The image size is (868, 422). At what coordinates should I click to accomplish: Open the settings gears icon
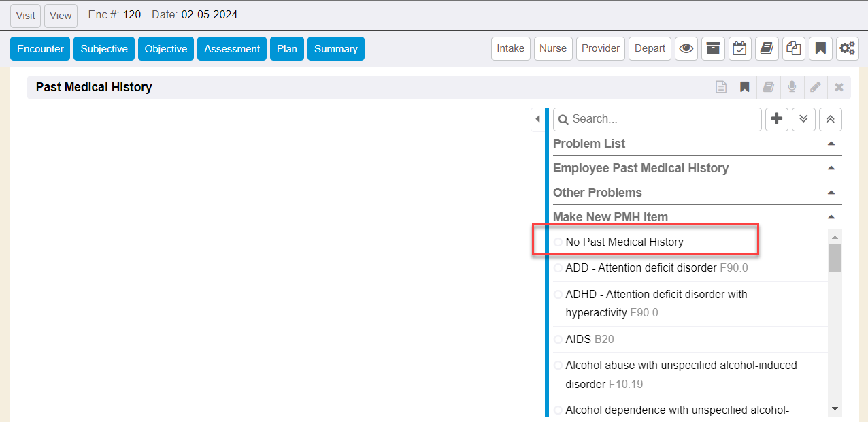click(847, 48)
